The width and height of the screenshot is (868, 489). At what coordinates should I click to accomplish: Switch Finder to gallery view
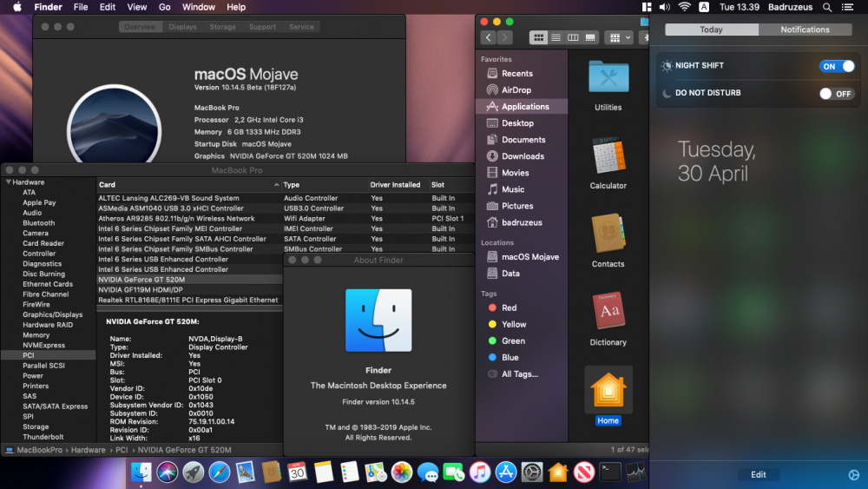click(590, 37)
